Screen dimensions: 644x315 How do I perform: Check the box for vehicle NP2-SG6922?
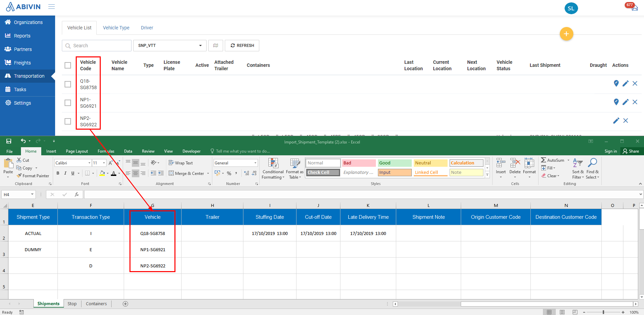tap(68, 121)
